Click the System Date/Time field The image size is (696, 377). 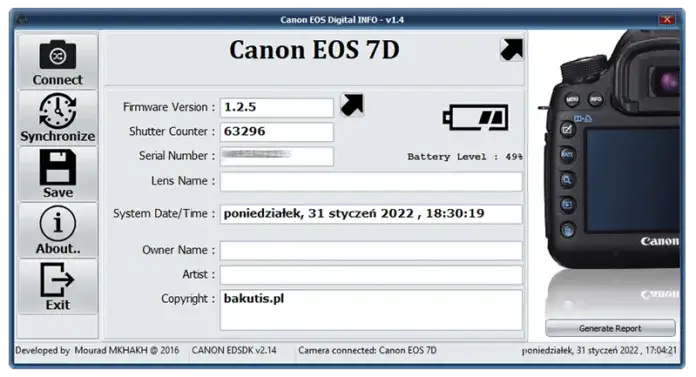tap(371, 214)
